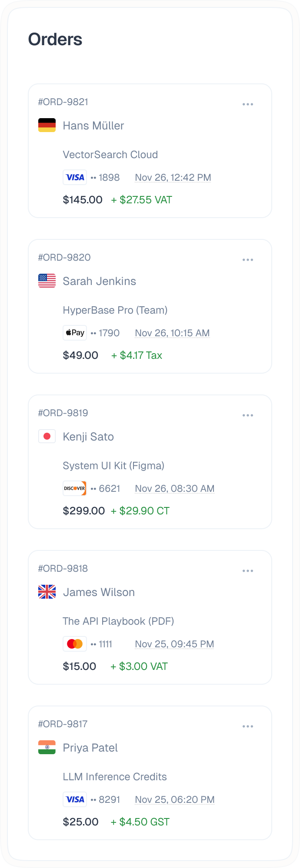This screenshot has width=300, height=868.
Task: Open the actions menu on order ORD-9817
Action: [248, 726]
